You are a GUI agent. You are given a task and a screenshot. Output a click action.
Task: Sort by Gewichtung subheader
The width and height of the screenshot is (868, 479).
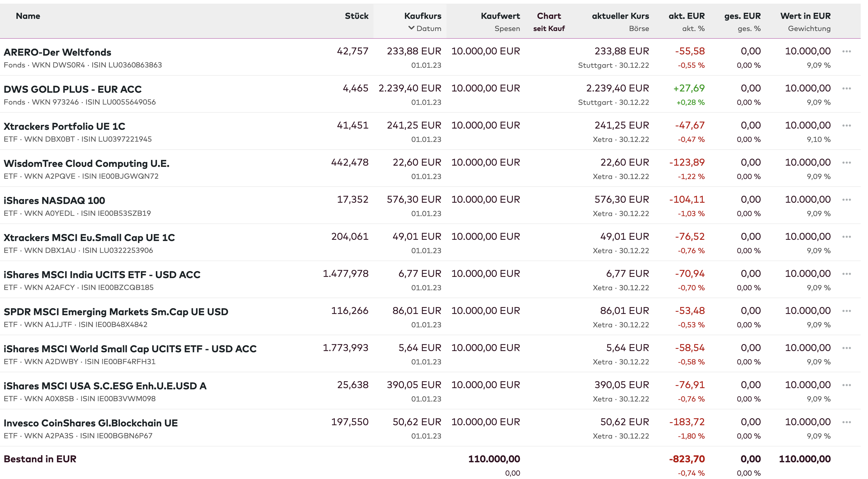coord(809,29)
